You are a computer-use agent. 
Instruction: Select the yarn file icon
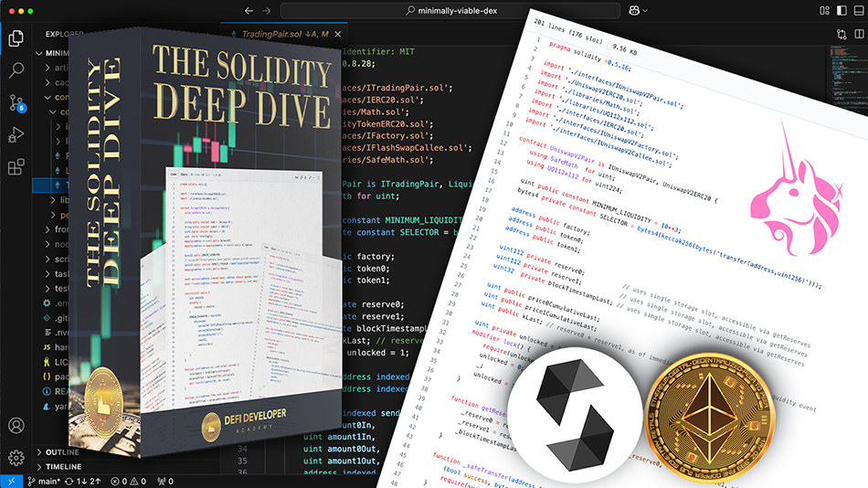(47, 406)
